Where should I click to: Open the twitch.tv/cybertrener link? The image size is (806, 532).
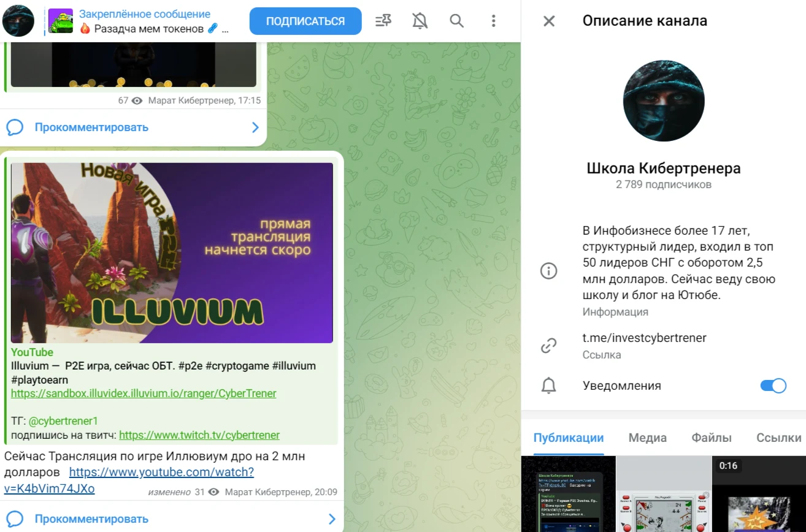click(199, 435)
